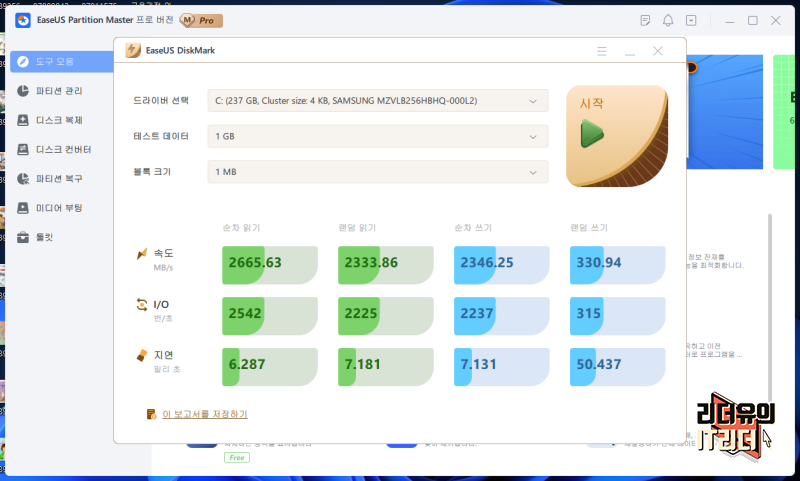Click the 랜덤 읽기 column header
This screenshot has width=800, height=481.
click(357, 227)
